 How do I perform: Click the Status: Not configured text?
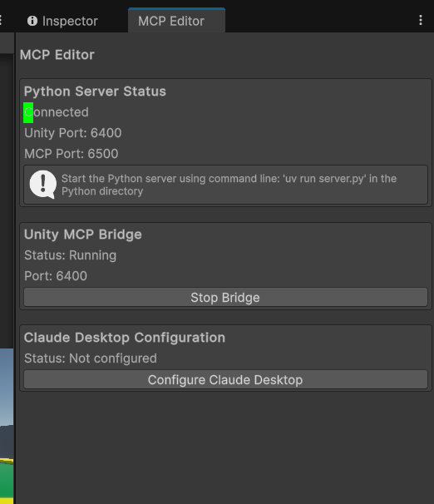(x=91, y=358)
